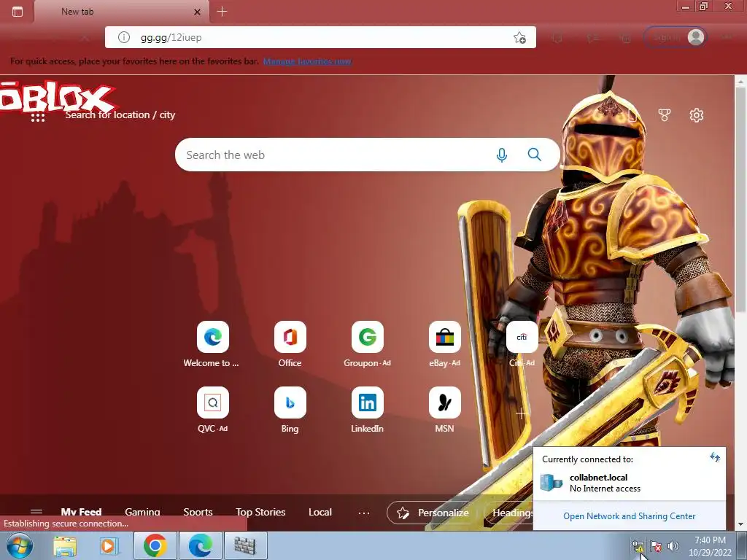Open the rewards trophy icon
The image size is (747, 560).
tap(664, 114)
